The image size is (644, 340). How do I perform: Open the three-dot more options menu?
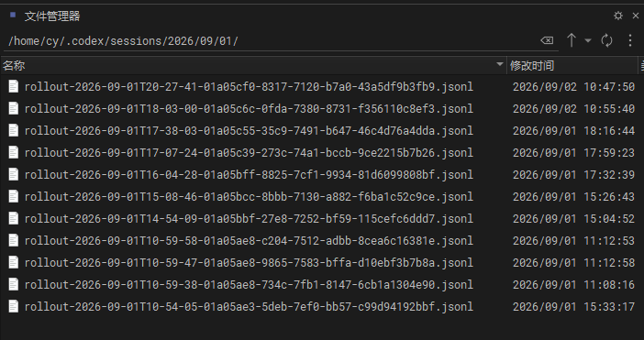click(x=630, y=40)
